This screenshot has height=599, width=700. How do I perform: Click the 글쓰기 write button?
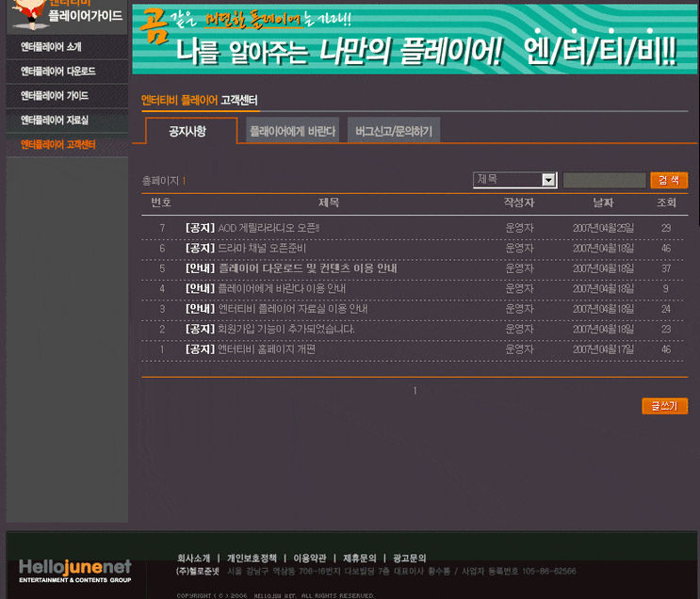pyautogui.click(x=665, y=406)
